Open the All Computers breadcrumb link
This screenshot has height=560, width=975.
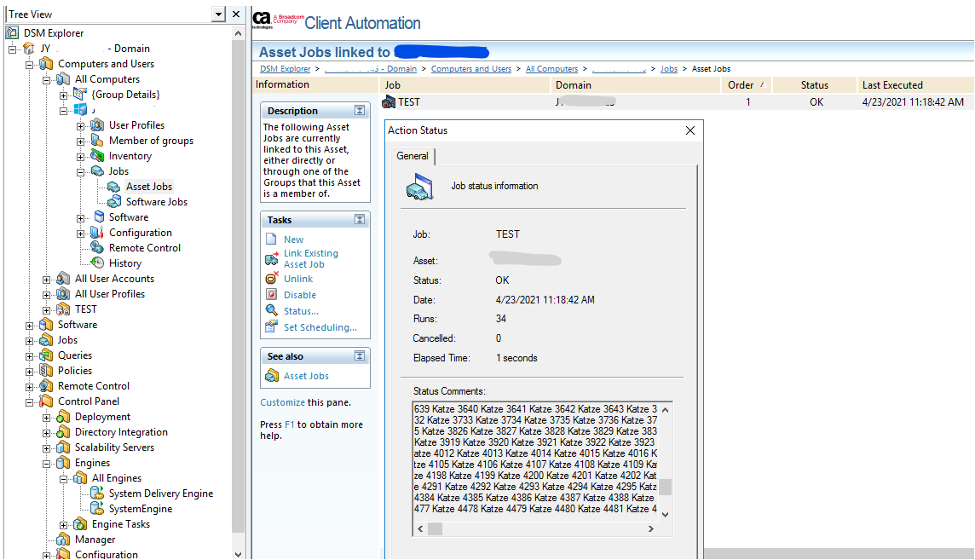(x=551, y=69)
